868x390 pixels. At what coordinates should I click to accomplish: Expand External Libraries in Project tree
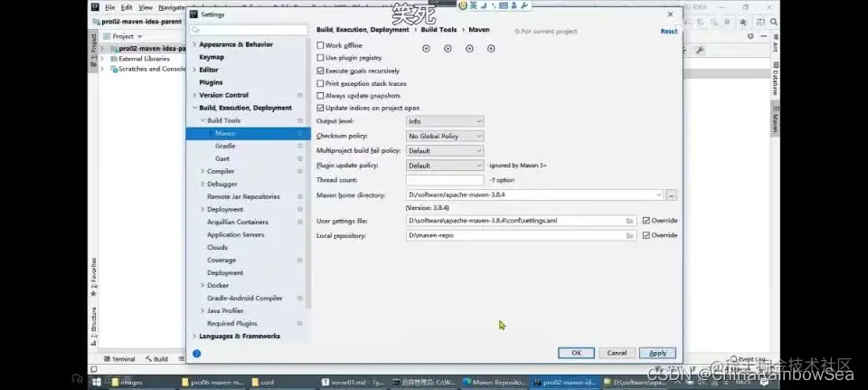click(x=102, y=59)
